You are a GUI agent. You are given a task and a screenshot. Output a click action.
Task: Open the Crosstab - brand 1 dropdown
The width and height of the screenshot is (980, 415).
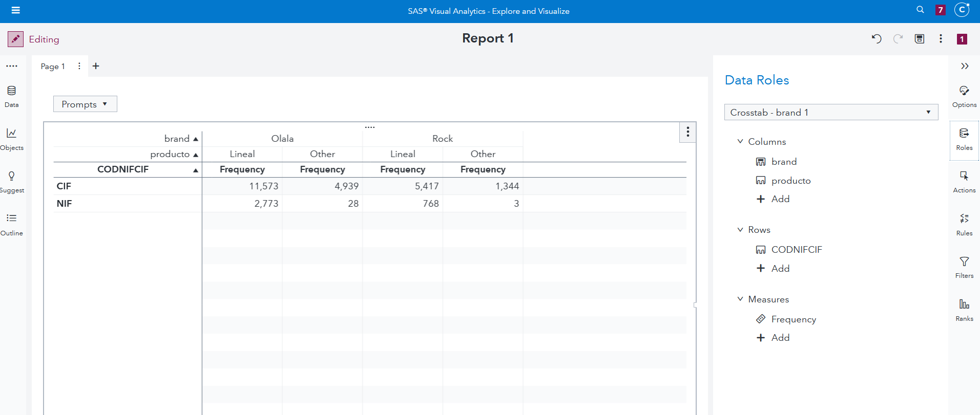click(830, 113)
